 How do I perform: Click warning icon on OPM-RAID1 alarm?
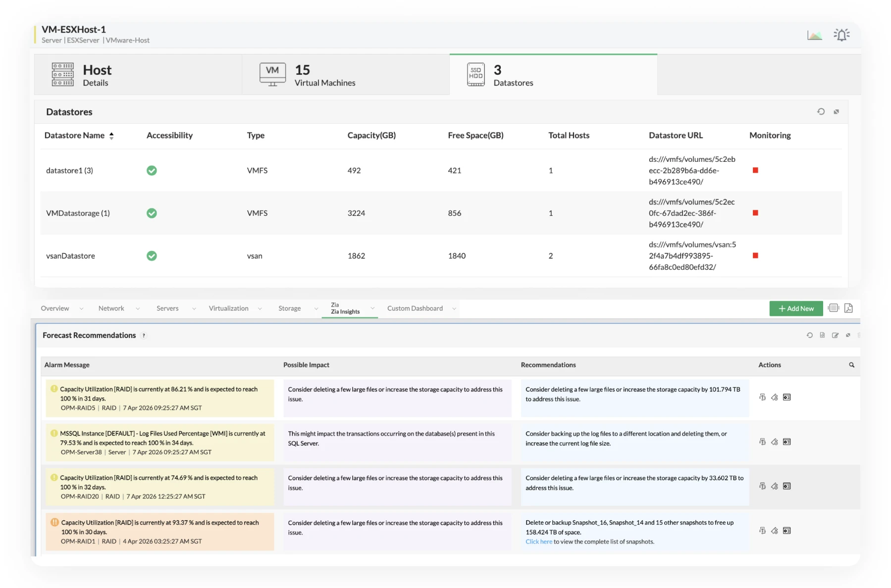click(54, 522)
